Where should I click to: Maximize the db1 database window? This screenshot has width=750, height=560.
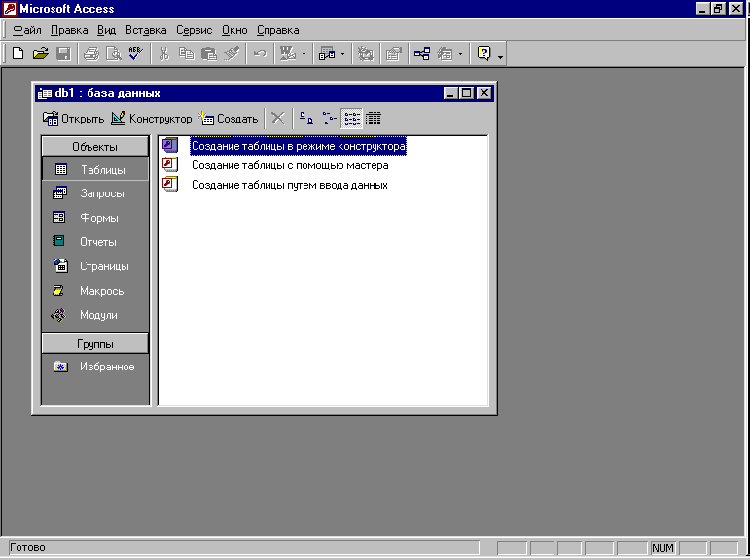[x=467, y=92]
